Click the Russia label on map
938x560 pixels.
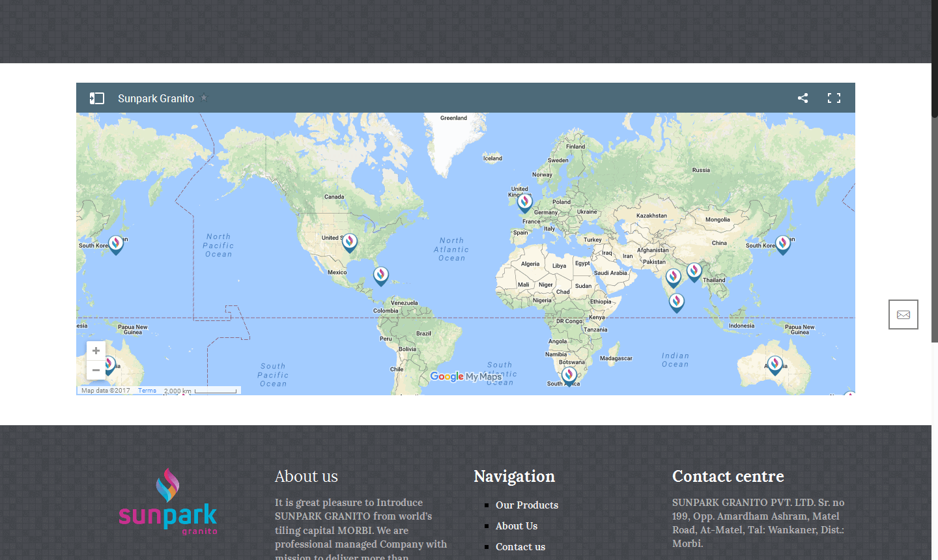point(701,170)
